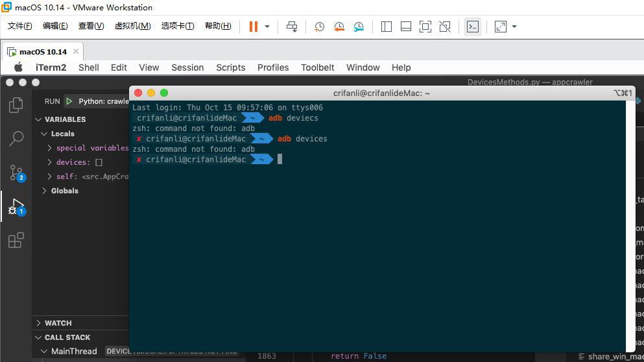Viewport: 644px width, 362px height.
Task: Click the stretch guest display icon
Action: (500, 27)
